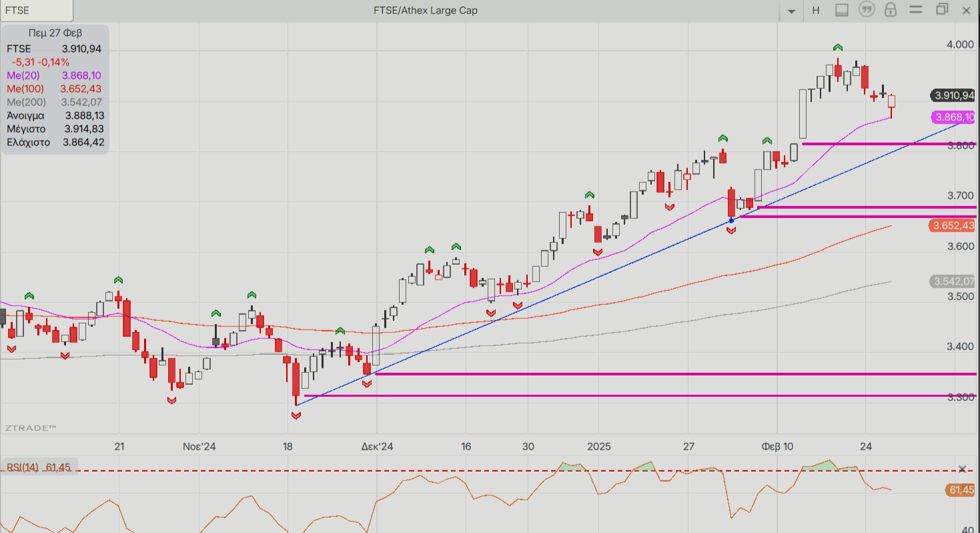Image resolution: width=980 pixels, height=533 pixels.
Task: Click the green up-arrow marker above highest candle
Action: tap(838, 47)
